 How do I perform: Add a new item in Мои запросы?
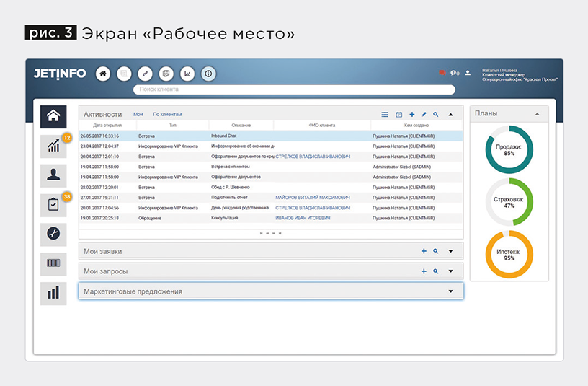tap(424, 271)
